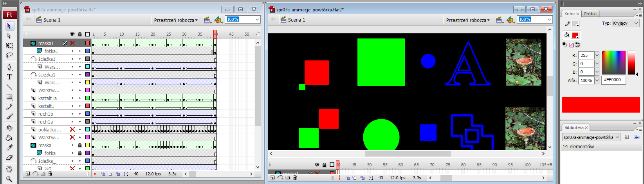Screen dimensions: 644x184
Task: Open the Biblioteka panel tab
Action: [574, 128]
